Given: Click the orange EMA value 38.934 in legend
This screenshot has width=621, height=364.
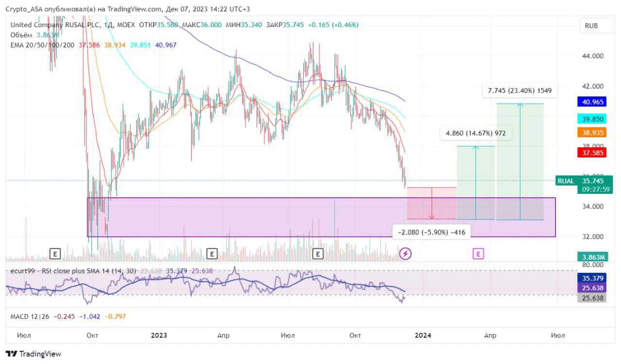Looking at the screenshot, I should pyautogui.click(x=115, y=45).
